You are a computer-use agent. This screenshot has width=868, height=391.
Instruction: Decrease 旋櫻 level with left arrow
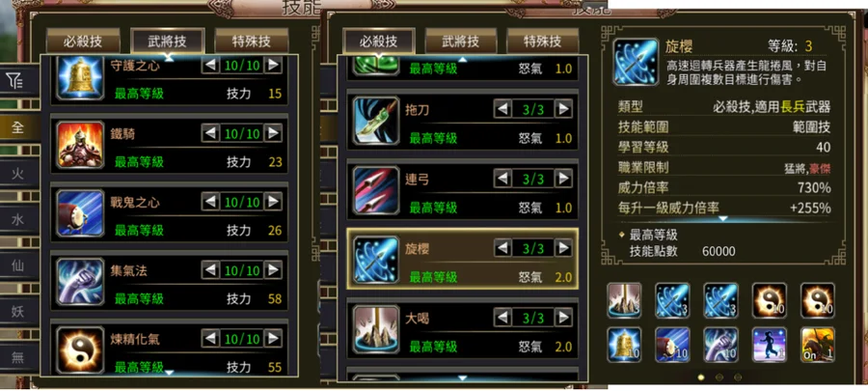point(502,247)
